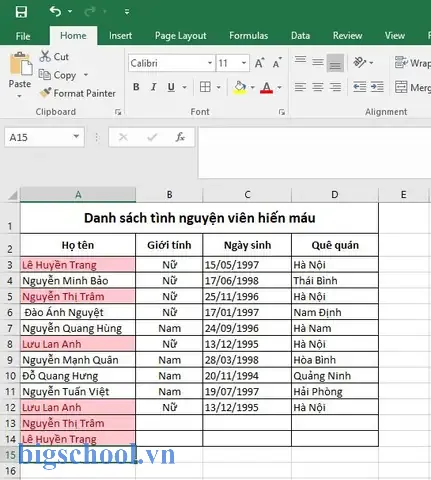Click the Wrap Text button
Image resolution: width=431 pixels, height=480 pixels.
click(412, 63)
